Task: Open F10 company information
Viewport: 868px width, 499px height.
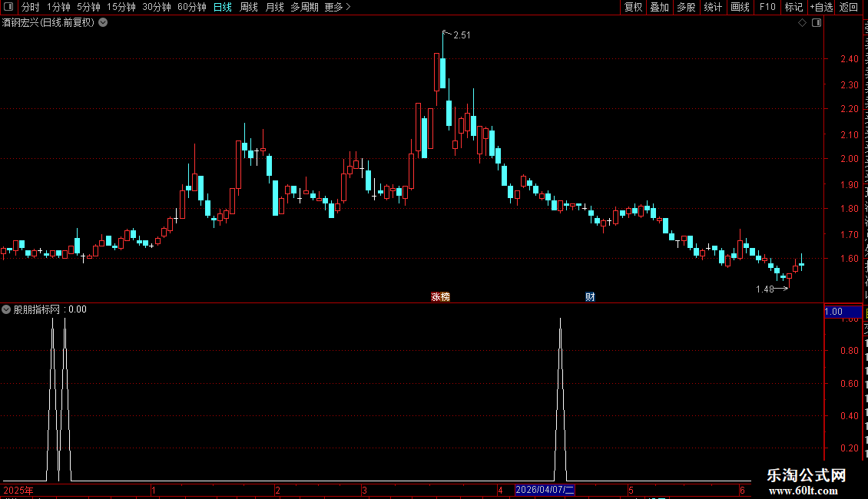Action: pos(767,7)
